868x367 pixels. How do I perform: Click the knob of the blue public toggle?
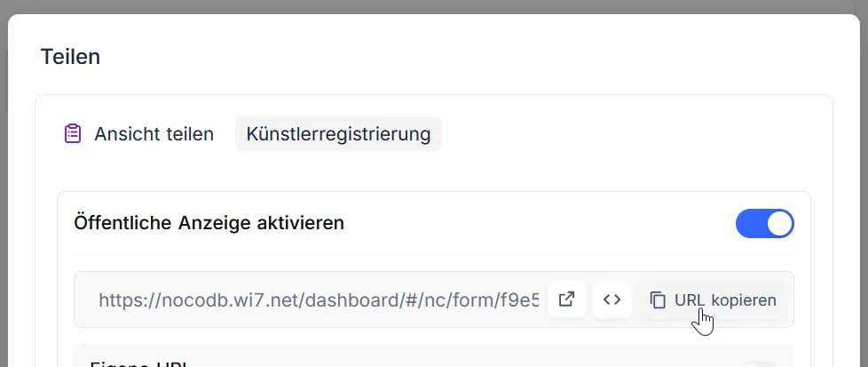[778, 224]
